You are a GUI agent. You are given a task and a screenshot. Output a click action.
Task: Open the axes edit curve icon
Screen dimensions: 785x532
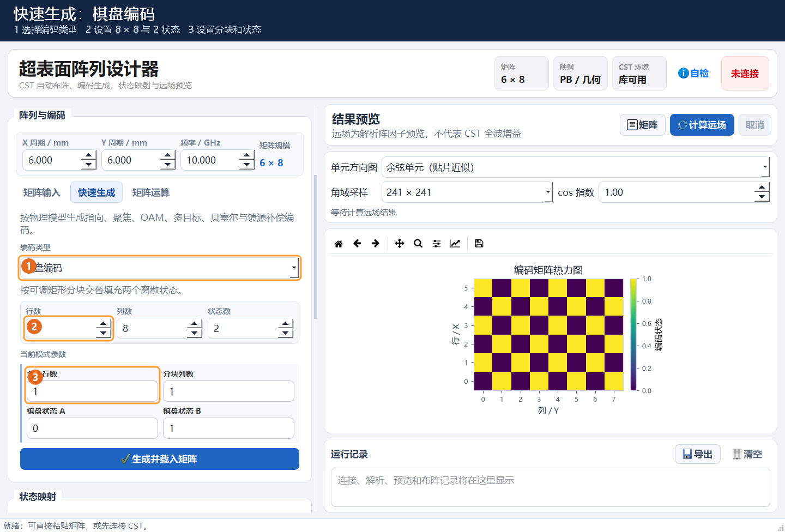click(455, 244)
